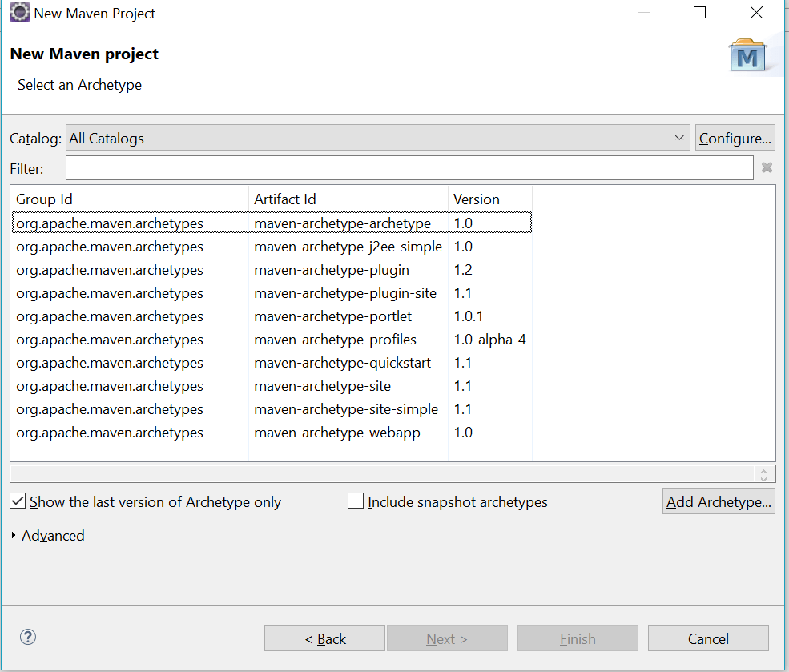Click the description pane scroll stepper

tap(764, 474)
